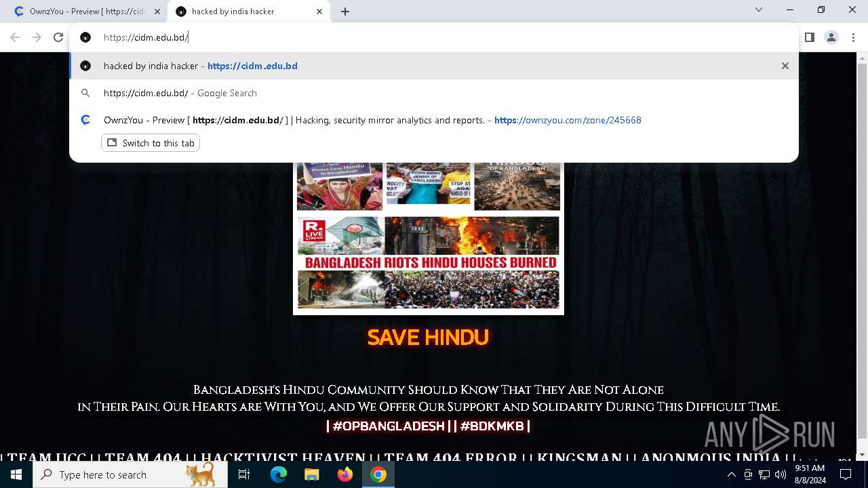
Task: Open the clock and calendar flyout
Action: (810, 474)
